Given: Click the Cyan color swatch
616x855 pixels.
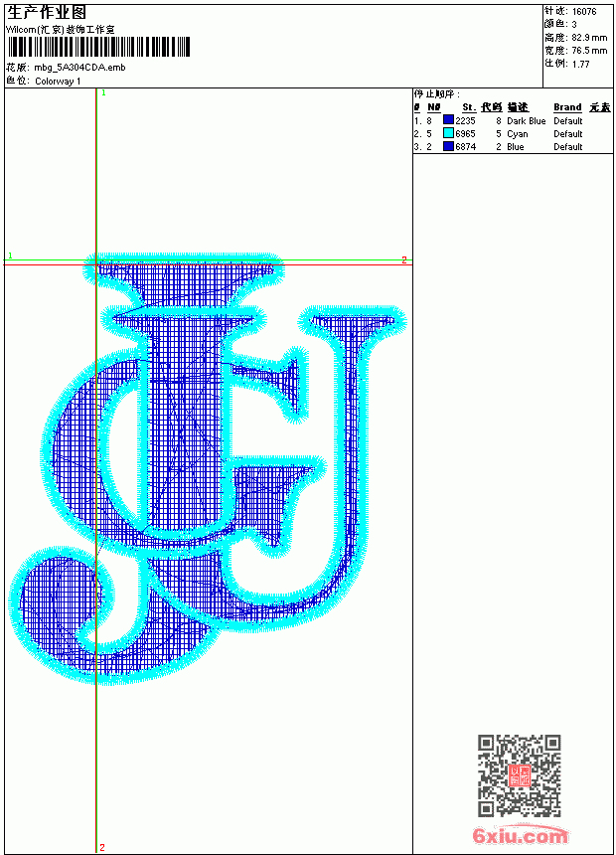Looking at the screenshot, I should coord(448,133).
